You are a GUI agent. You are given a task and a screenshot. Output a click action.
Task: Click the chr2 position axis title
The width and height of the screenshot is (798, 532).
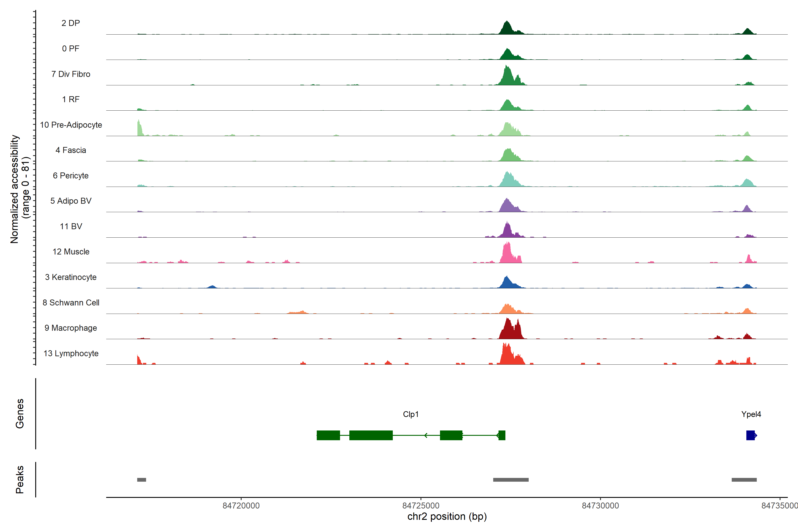pos(447,516)
